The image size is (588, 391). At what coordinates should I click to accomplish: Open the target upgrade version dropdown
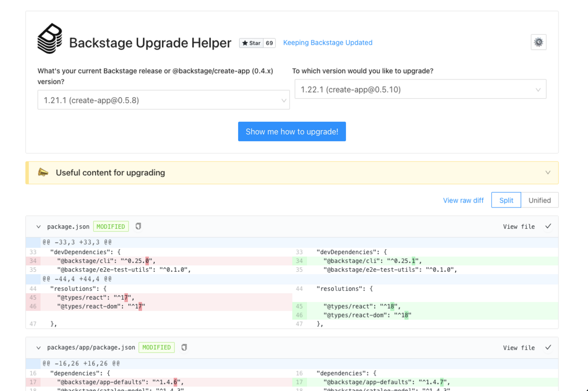click(x=420, y=90)
